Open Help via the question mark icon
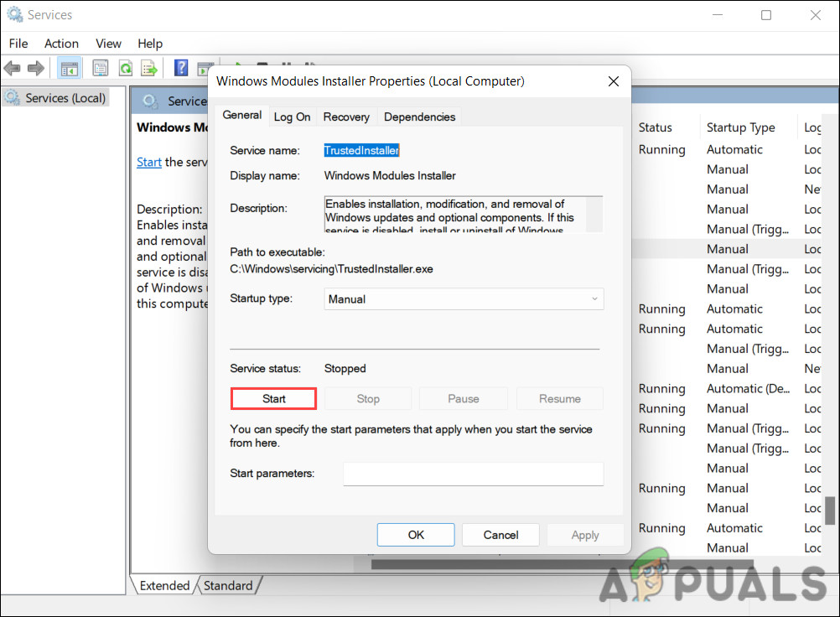 pyautogui.click(x=181, y=68)
